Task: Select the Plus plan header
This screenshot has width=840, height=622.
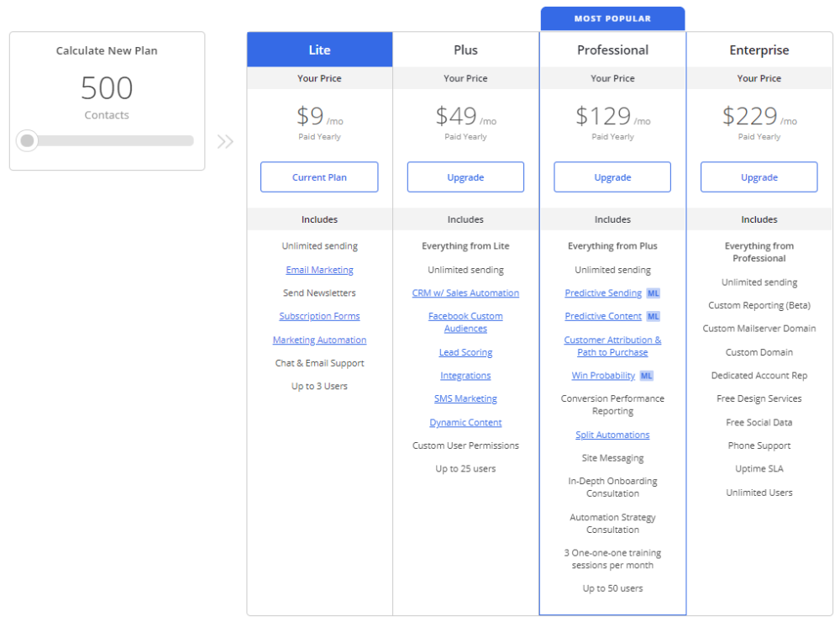Action: coord(465,50)
